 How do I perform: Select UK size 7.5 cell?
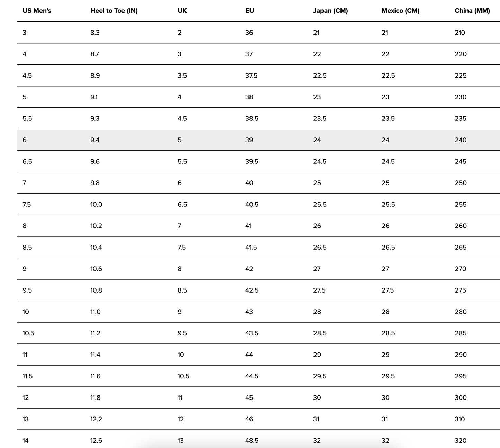(x=182, y=247)
